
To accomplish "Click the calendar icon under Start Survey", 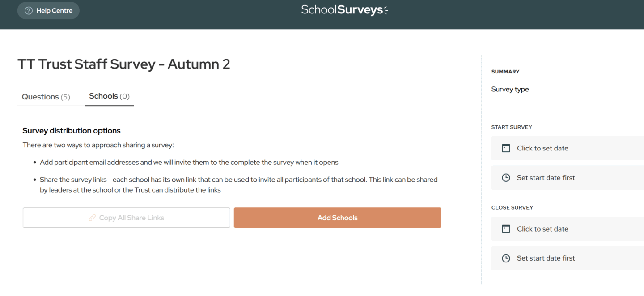I will click(506, 148).
